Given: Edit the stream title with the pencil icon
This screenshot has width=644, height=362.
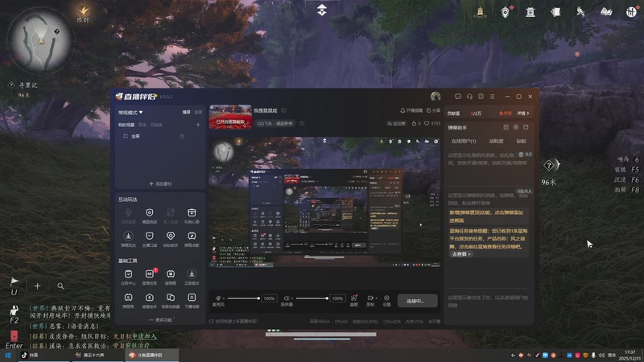Looking at the screenshot, I should click(283, 110).
